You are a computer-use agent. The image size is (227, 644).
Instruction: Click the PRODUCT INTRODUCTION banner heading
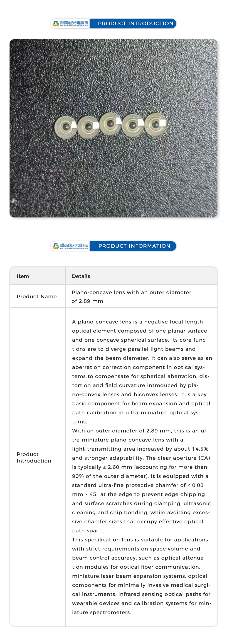tap(136, 24)
